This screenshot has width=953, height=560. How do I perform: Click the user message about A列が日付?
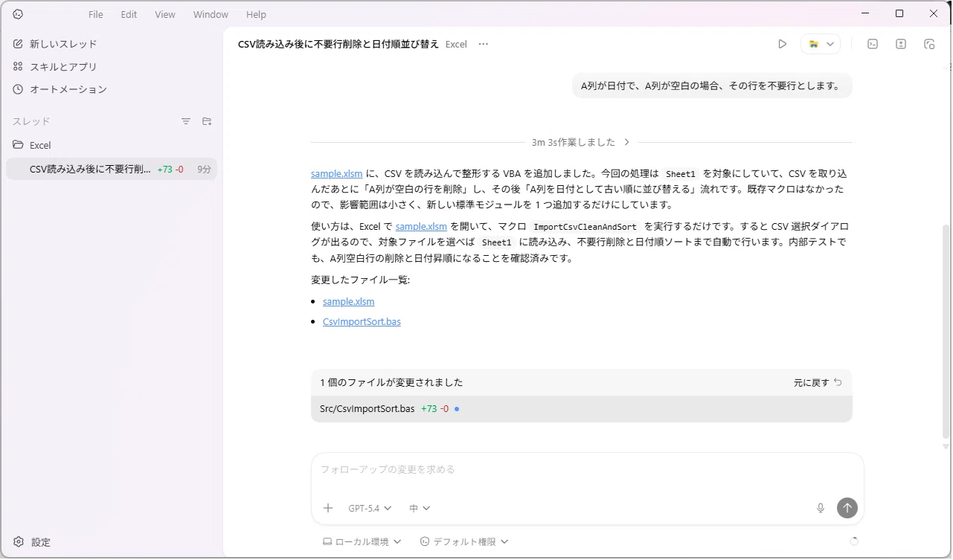click(712, 86)
